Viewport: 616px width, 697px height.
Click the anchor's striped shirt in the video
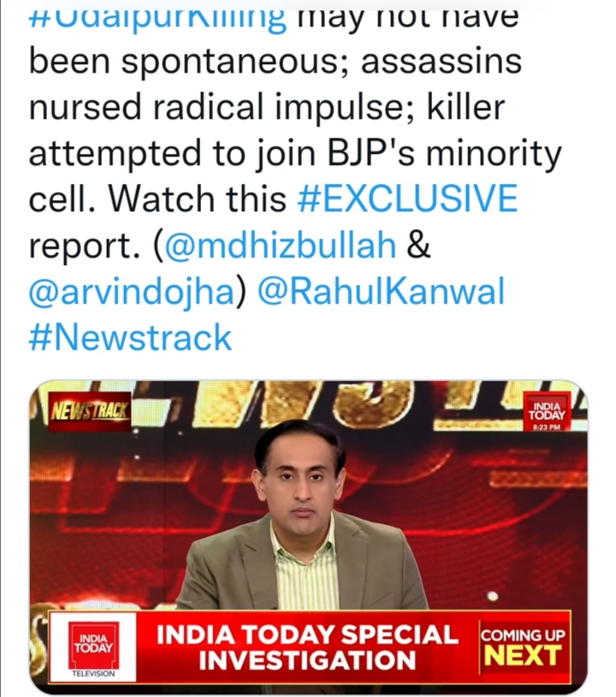[x=304, y=569]
